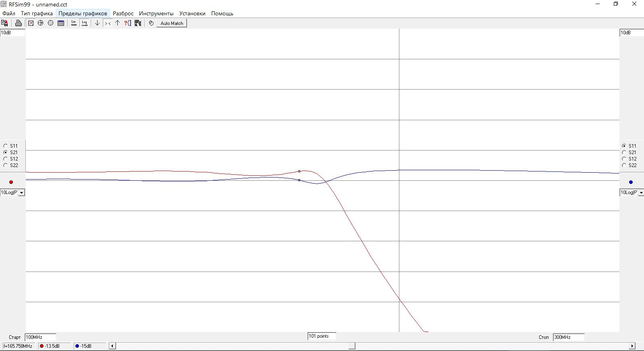Open the Тип графика menu
Viewport: 644px width, 351px height.
(37, 13)
